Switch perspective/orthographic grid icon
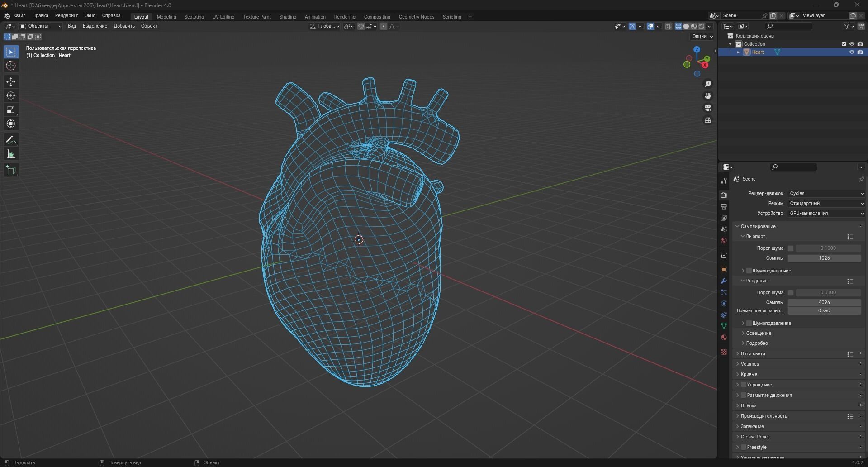Screen dimensions: 868x467 (x=708, y=120)
